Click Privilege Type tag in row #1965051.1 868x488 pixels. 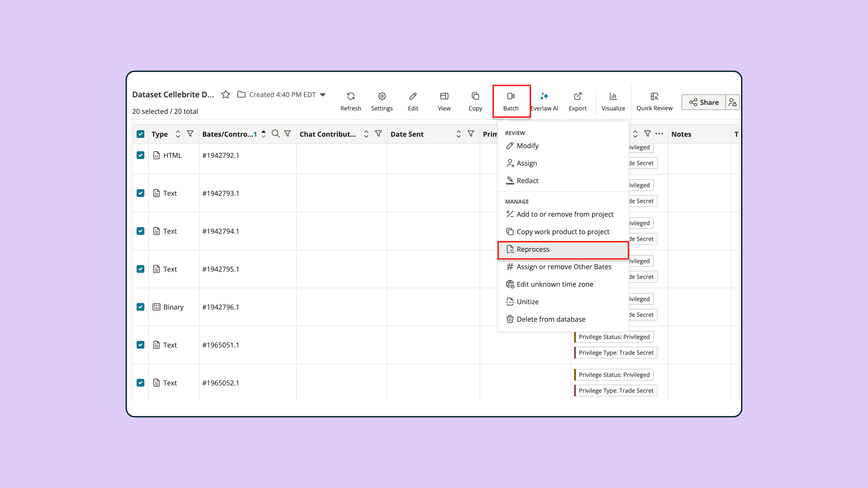[x=616, y=353]
